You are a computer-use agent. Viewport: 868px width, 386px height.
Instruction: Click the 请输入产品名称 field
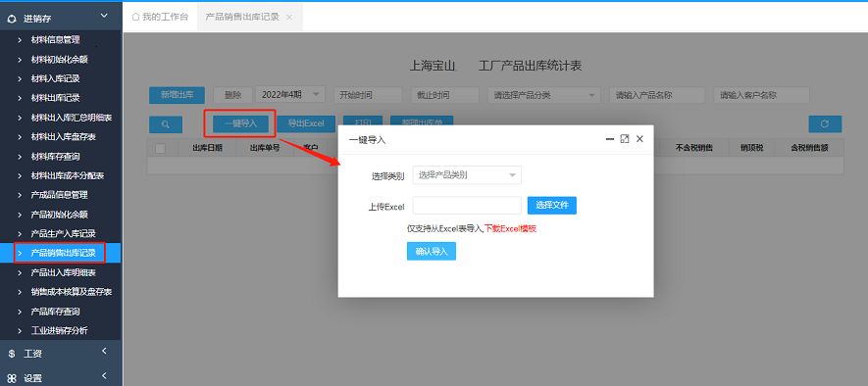coord(657,95)
